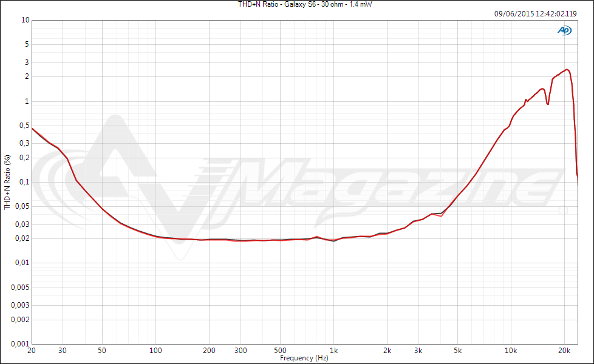The height and width of the screenshot is (364, 594).
Task: Click the red curve peak near 20k
Action: (567, 70)
